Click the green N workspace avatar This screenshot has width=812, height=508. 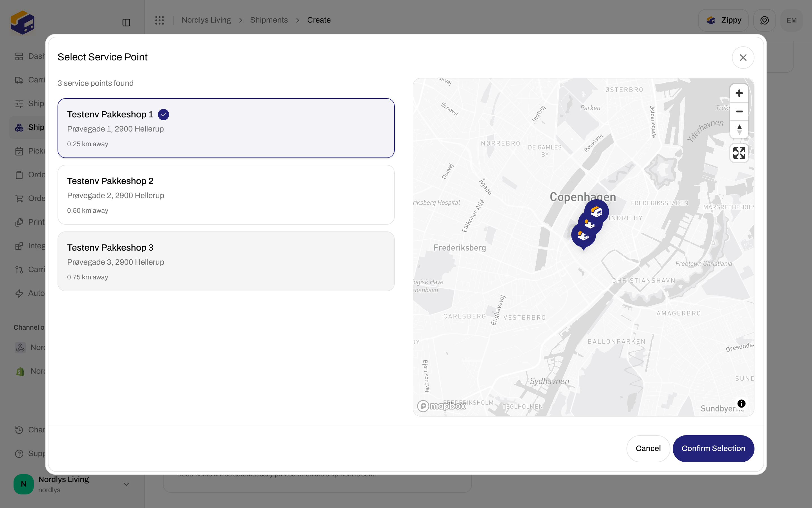coord(23,484)
